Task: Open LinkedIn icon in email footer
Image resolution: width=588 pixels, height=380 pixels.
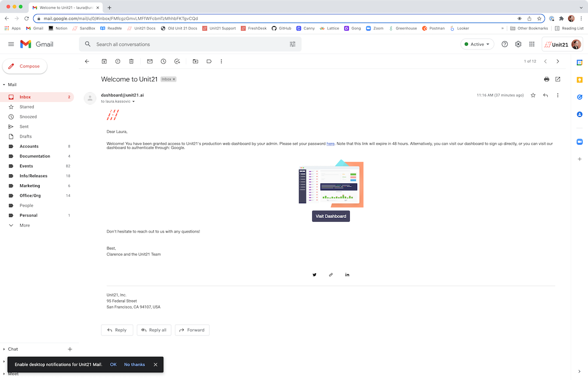Action: point(347,275)
